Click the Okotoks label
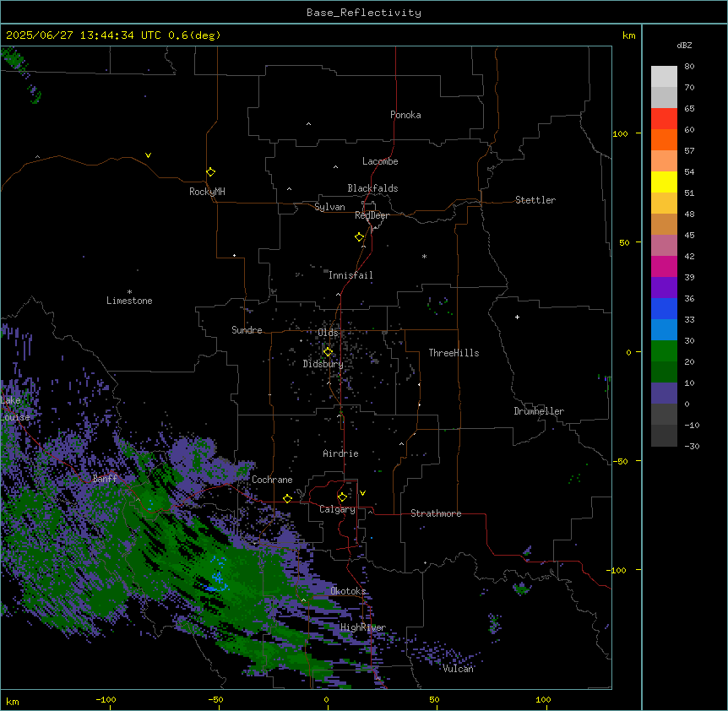 point(348,591)
